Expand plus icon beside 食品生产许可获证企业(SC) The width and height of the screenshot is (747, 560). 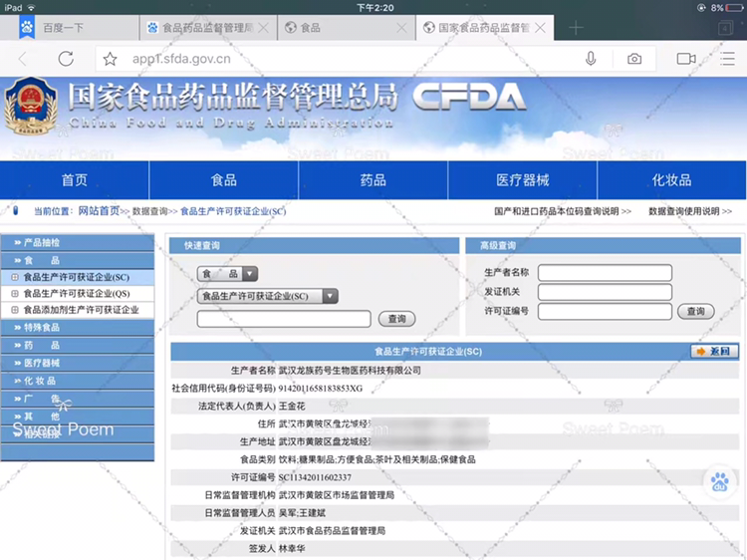coord(15,277)
